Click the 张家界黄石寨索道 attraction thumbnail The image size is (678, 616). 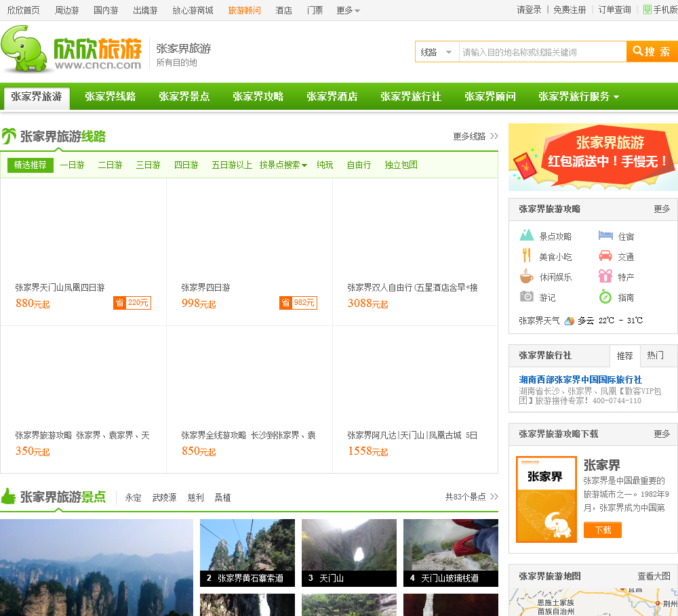click(247, 553)
